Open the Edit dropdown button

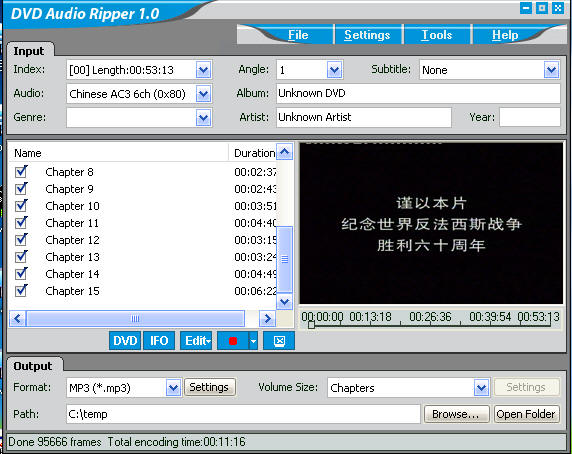(196, 341)
